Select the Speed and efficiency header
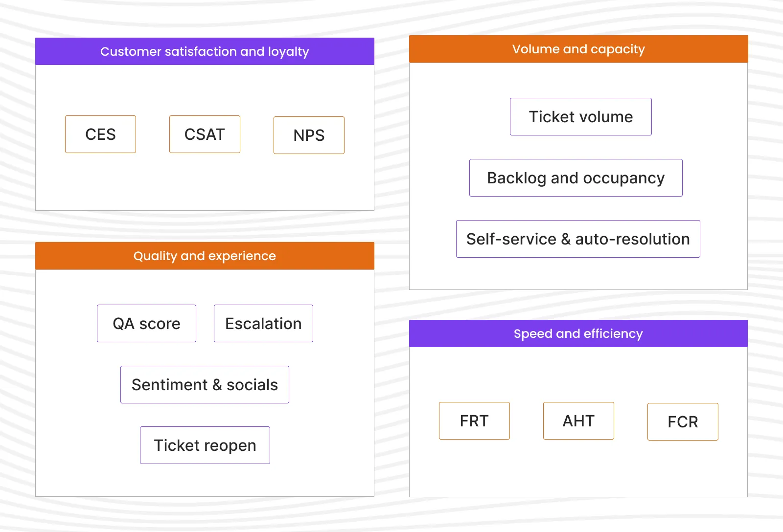783x532 pixels. pos(578,333)
